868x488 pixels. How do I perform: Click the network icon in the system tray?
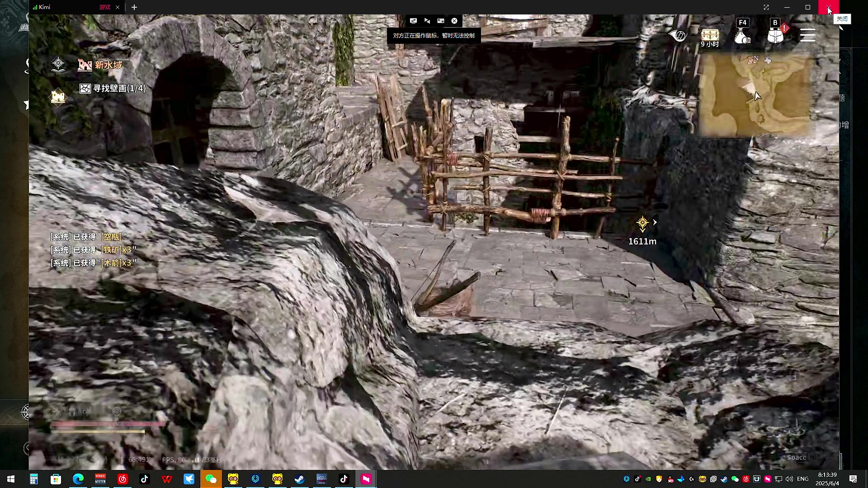click(x=778, y=479)
